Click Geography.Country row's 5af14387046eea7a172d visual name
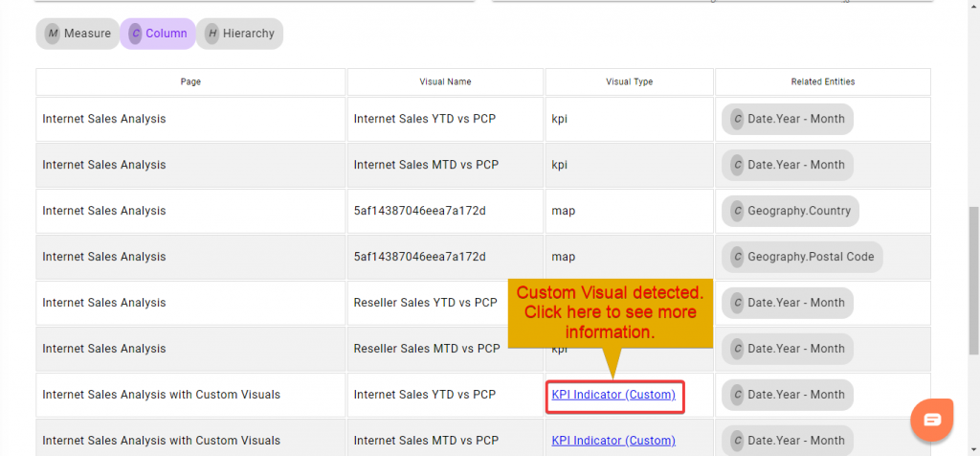The width and height of the screenshot is (980, 456). click(420, 211)
